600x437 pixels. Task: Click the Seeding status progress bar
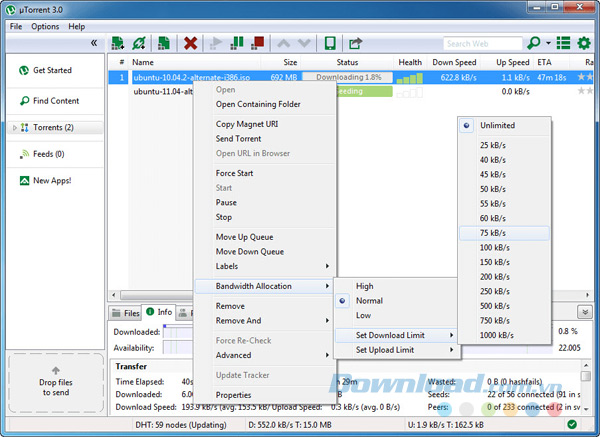point(364,91)
